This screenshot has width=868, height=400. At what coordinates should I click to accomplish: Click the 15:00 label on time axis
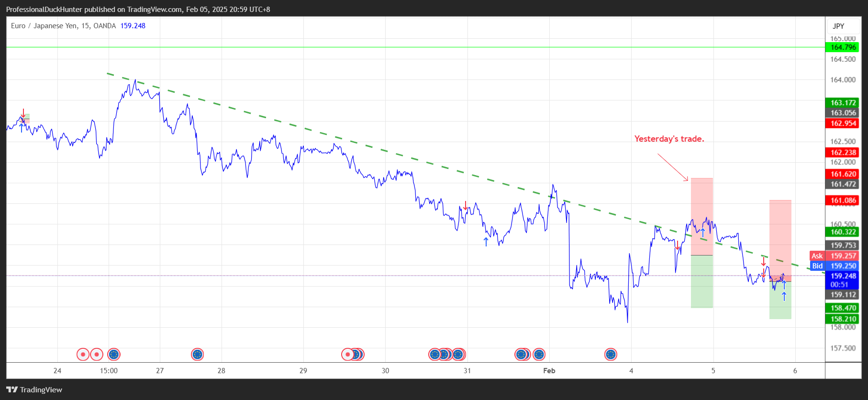109,371
